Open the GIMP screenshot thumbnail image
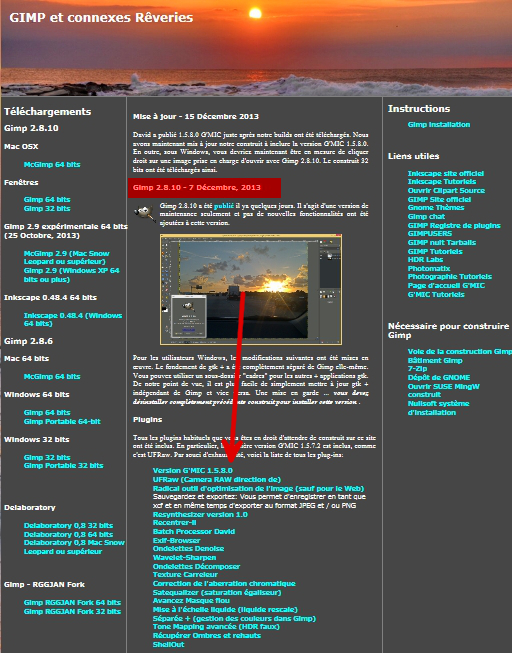Screen dimensions: 512x653 pos(251,289)
